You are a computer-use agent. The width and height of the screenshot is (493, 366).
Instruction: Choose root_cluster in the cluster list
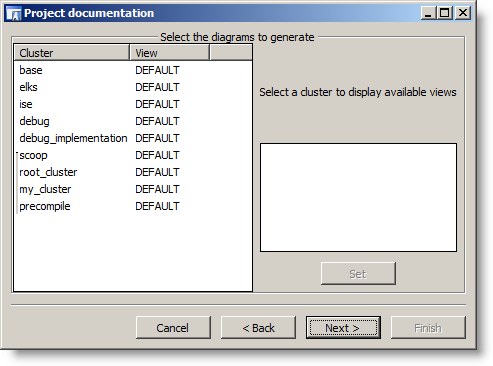133,172
